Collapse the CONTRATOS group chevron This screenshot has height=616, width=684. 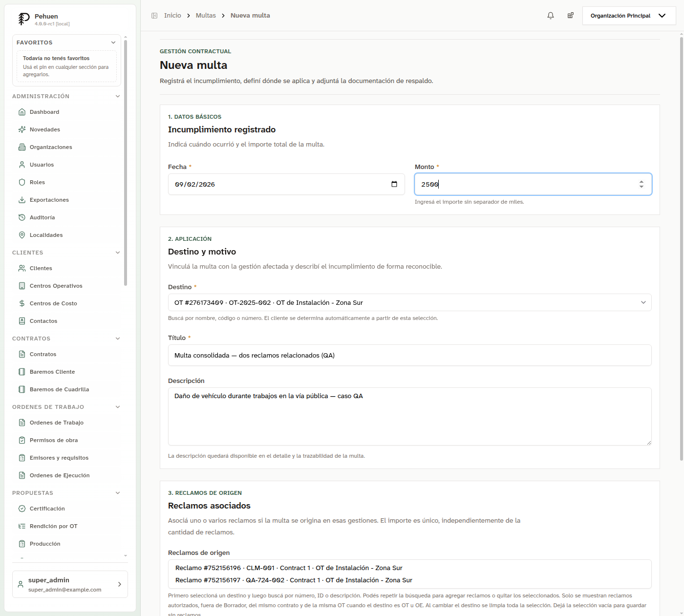point(118,339)
